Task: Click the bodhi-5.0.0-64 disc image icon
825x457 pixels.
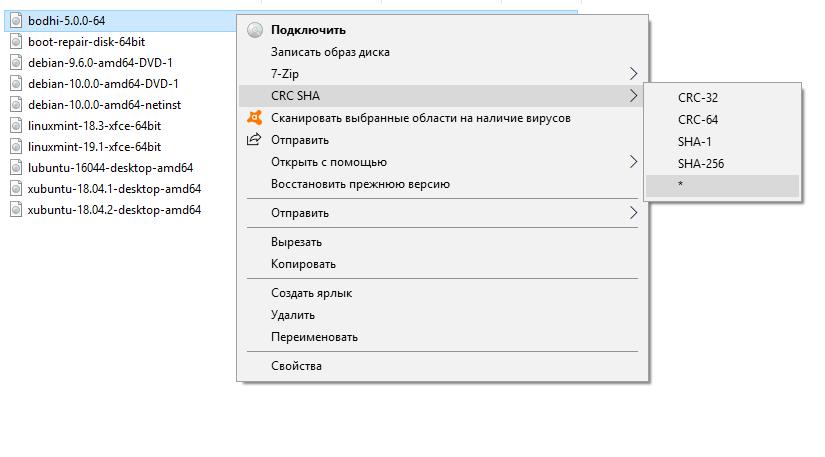Action: click(16, 20)
